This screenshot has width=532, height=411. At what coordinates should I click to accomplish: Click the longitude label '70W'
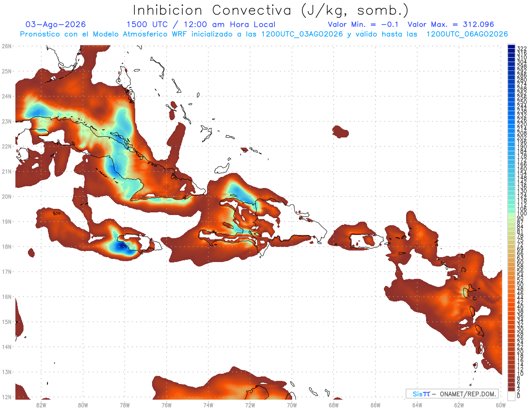click(292, 405)
